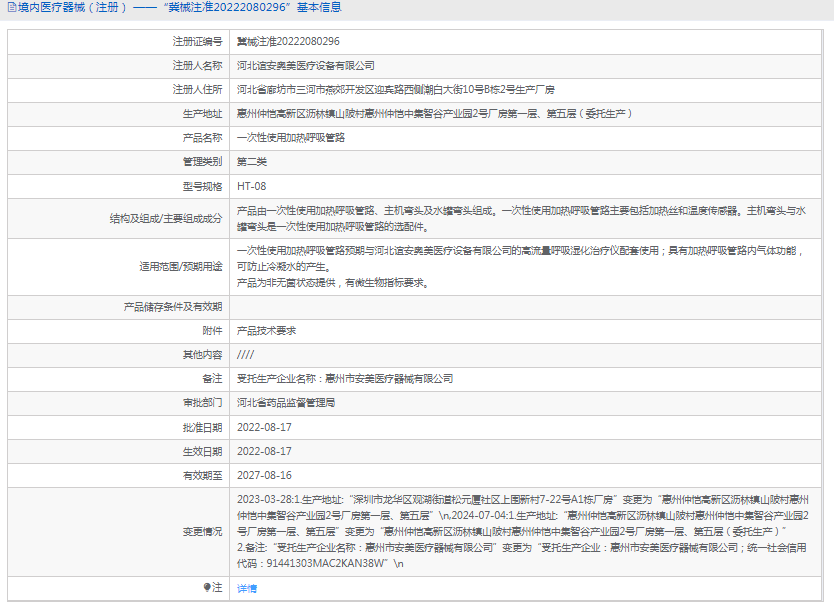Select the 生效日期 row label
This screenshot has width=834, height=609.
click(x=203, y=452)
